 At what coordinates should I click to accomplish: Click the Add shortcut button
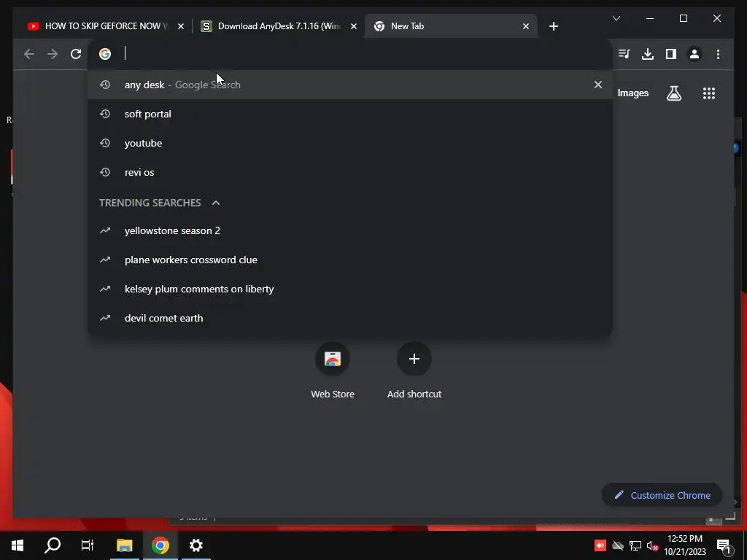(x=414, y=371)
